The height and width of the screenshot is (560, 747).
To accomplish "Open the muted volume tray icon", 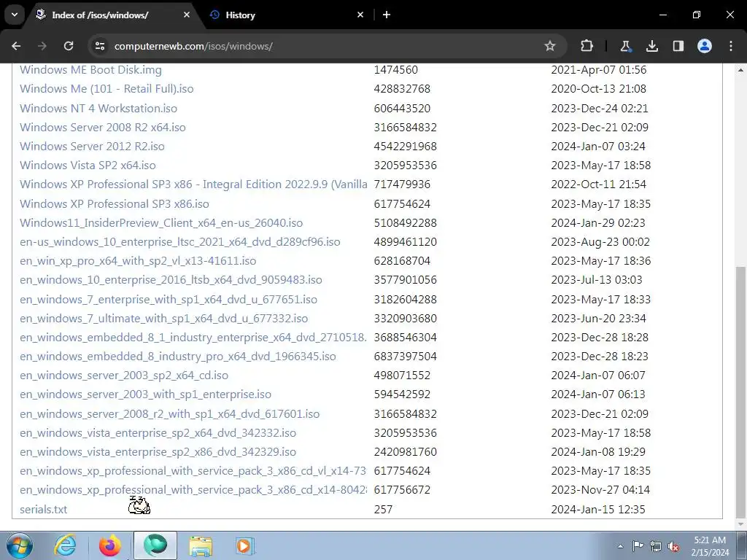I will pyautogui.click(x=673, y=547).
